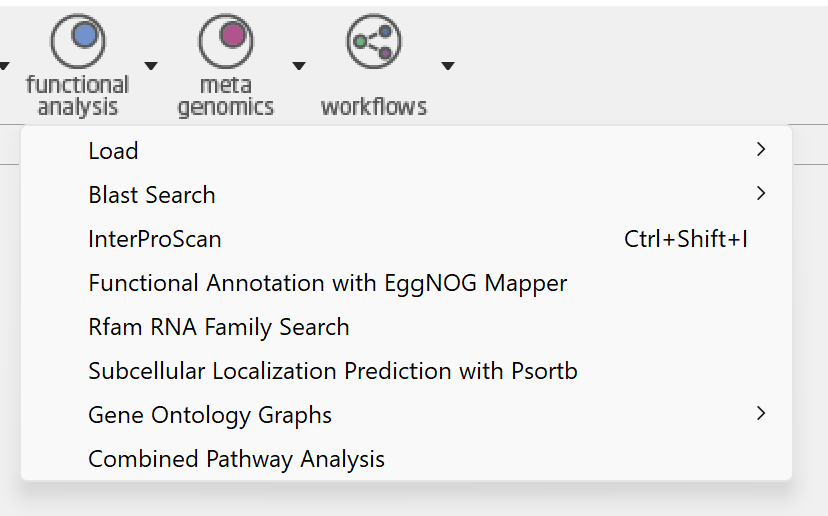Expand the Blast Search submenu chevron
This screenshot has height=516, width=828.
click(761, 194)
